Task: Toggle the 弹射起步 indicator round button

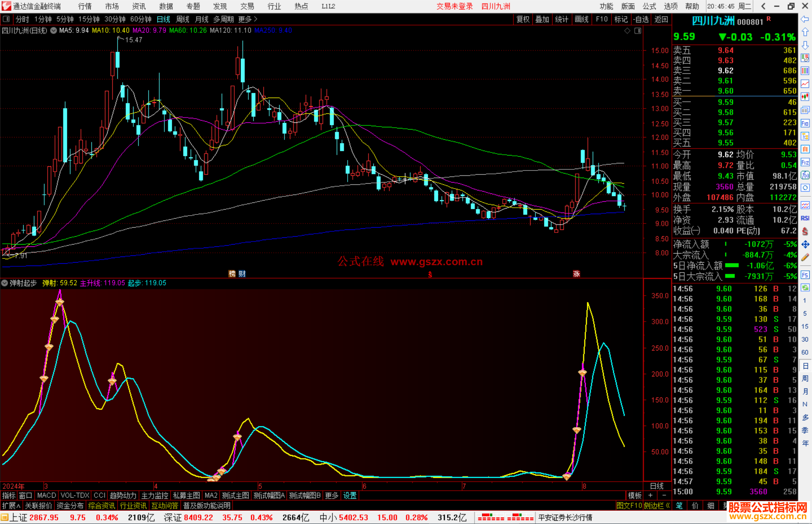Action: coord(5,283)
